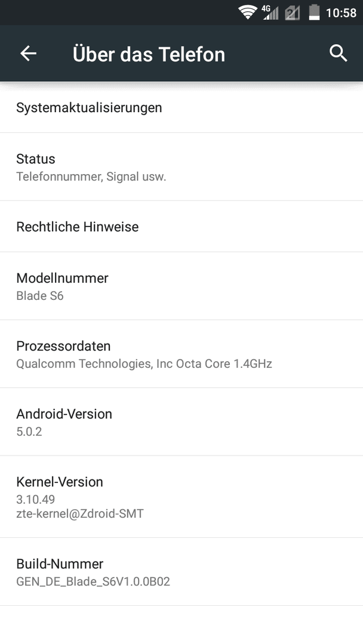Tap the Android-Version entry
363x644 pixels.
click(181, 422)
